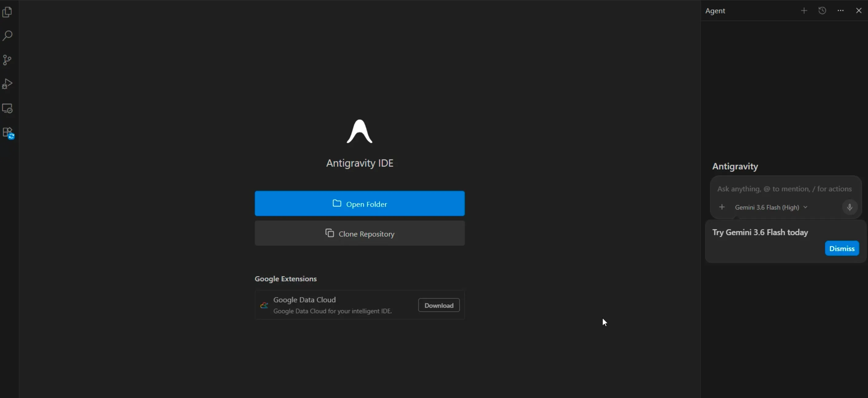The height and width of the screenshot is (398, 868).
Task: Add context with the plus icon in the prompt box
Action: point(722,207)
